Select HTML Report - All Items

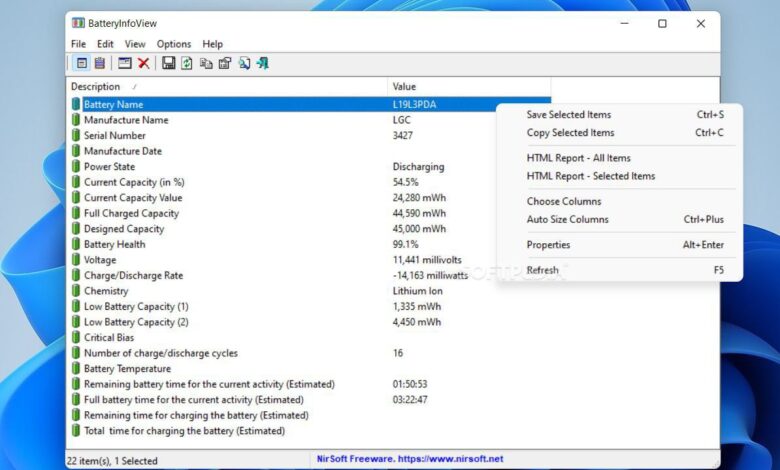tap(619, 158)
